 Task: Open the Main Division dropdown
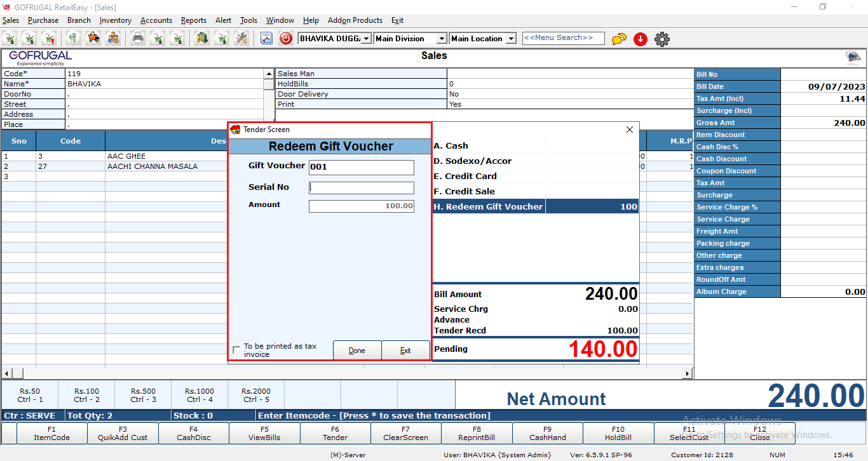point(442,39)
